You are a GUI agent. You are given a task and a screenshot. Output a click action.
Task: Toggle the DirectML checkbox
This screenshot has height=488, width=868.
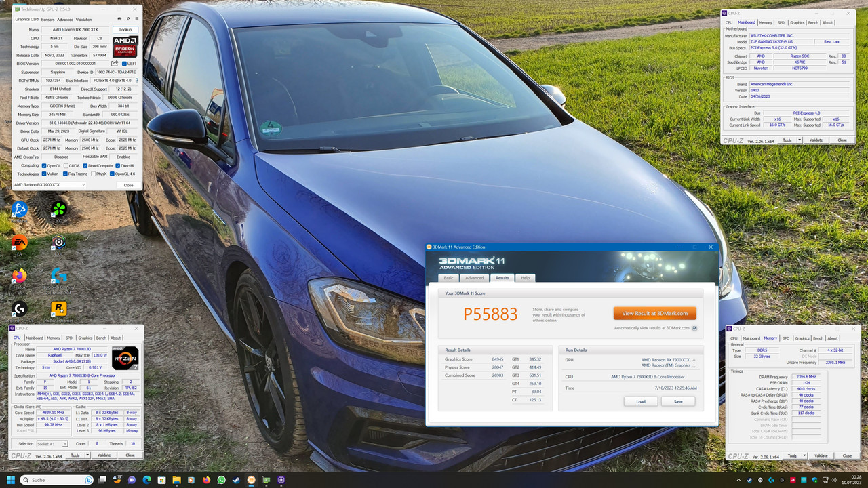click(117, 166)
